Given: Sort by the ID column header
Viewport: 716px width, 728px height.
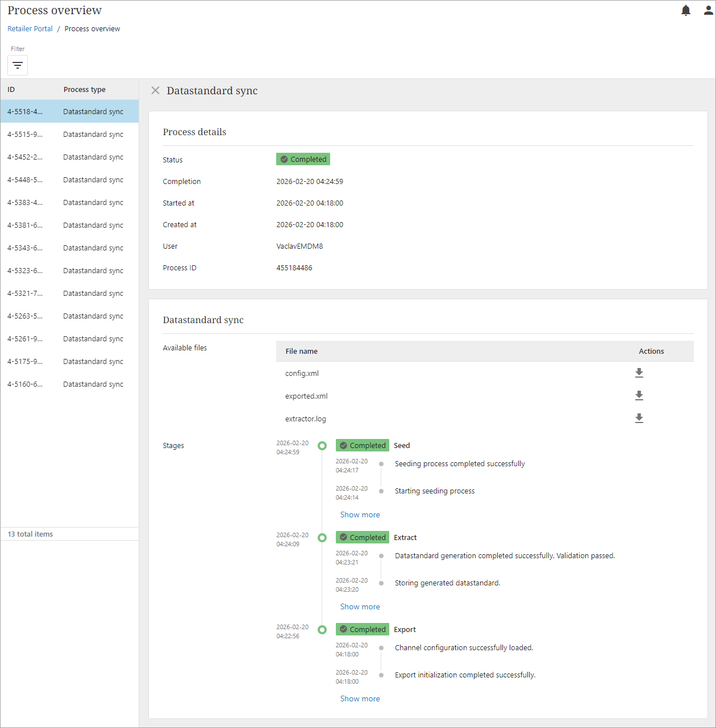Looking at the screenshot, I should pos(11,90).
